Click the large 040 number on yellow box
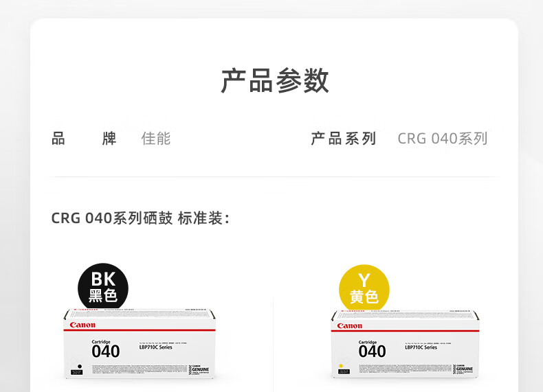 (x=373, y=351)
